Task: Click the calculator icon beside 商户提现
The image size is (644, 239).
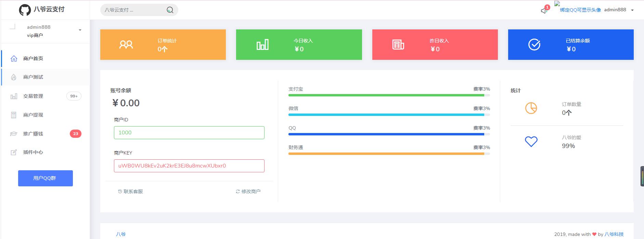Action: pos(14,115)
